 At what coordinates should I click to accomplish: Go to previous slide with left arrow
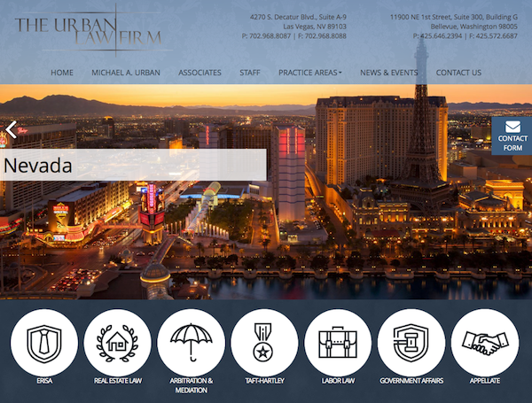click(12, 130)
